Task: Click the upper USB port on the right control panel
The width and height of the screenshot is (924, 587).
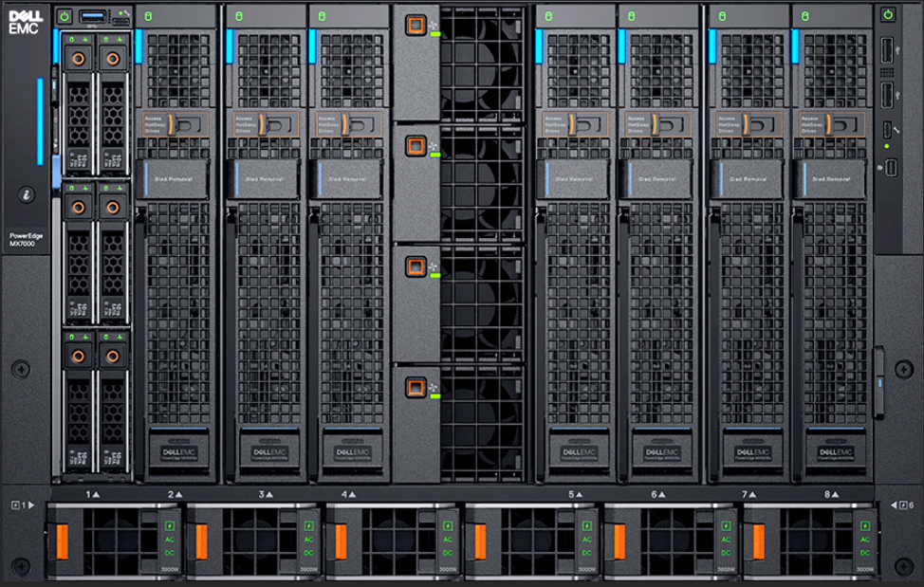Action: (x=886, y=50)
